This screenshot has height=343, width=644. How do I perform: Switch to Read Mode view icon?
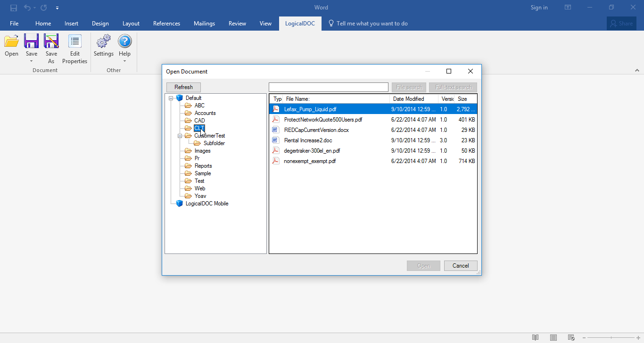(535, 337)
